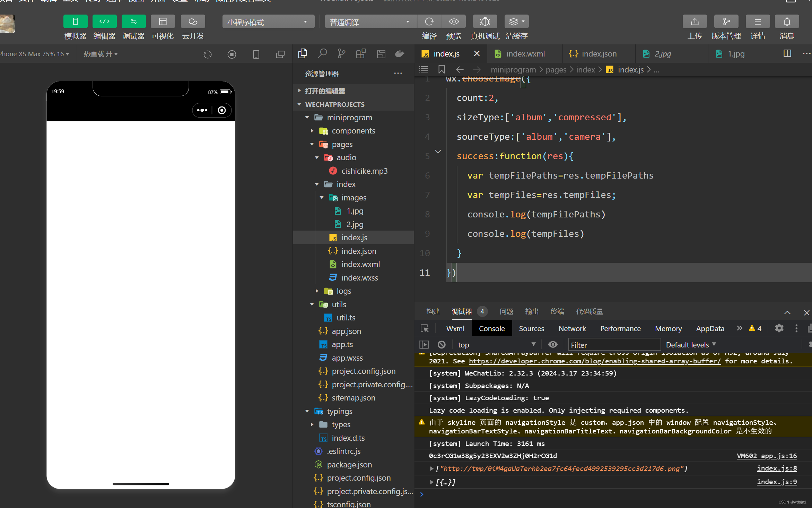Open the shared-array-buffer blog link

[595, 361]
